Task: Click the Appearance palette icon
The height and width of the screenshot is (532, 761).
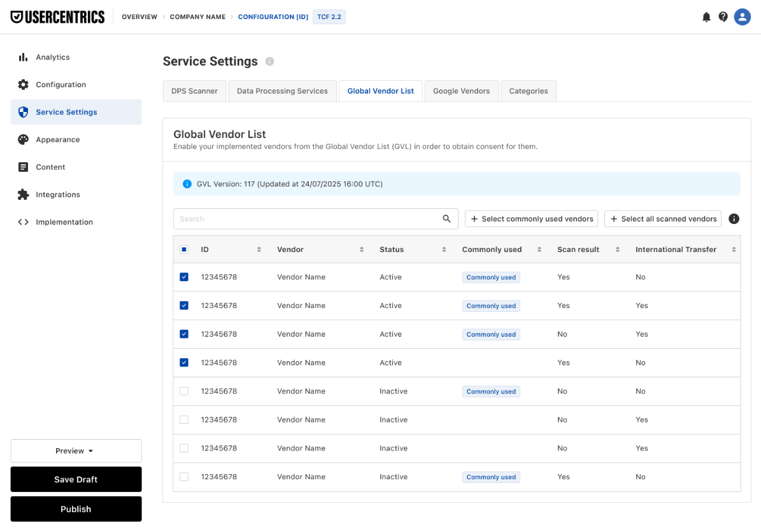Action: 23,139
